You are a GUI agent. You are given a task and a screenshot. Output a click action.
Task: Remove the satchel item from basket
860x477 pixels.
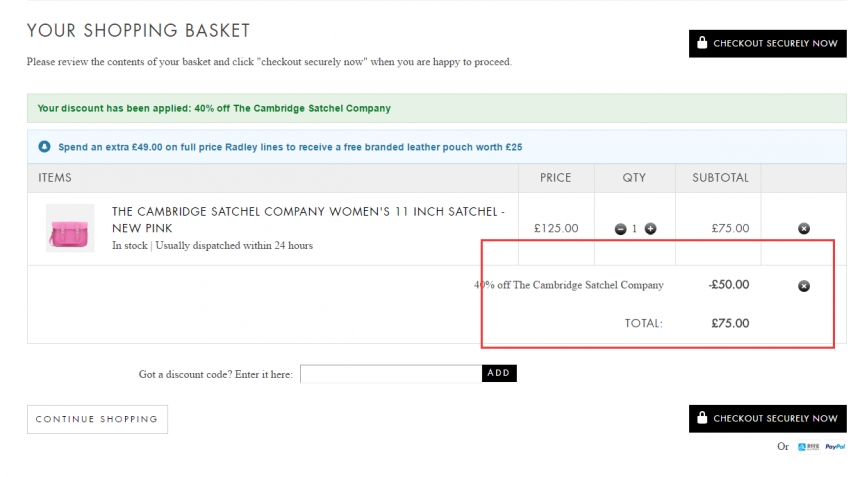(804, 229)
